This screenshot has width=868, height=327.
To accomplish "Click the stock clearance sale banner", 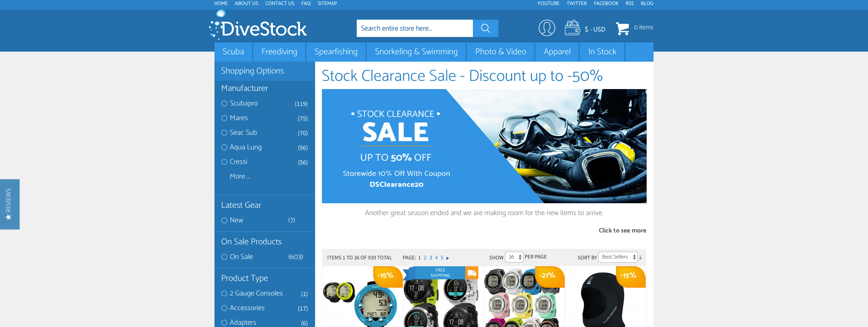I will coord(484,146).
